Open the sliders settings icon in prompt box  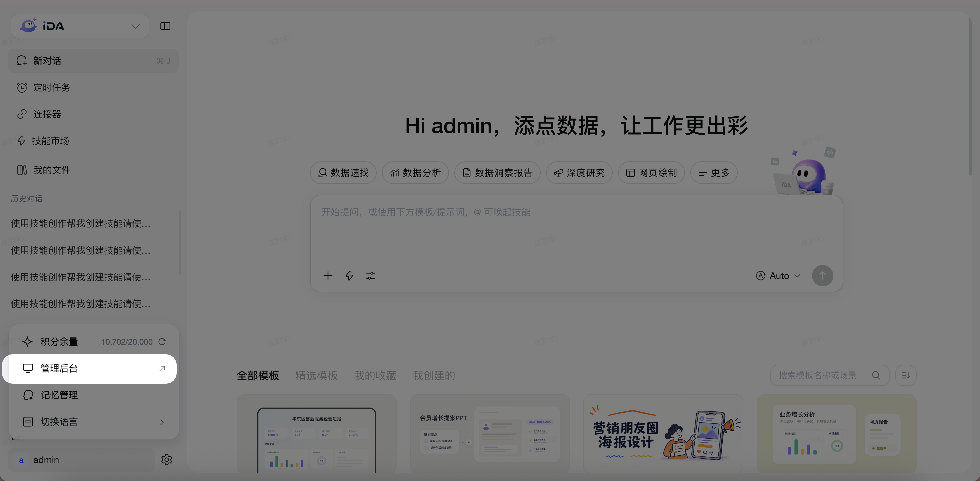point(371,276)
